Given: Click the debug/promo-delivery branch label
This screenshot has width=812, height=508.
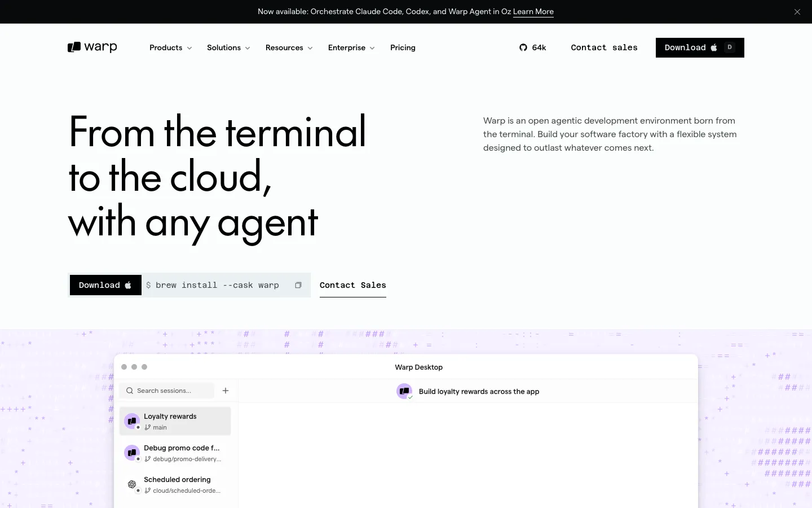Looking at the screenshot, I should pos(187,459).
